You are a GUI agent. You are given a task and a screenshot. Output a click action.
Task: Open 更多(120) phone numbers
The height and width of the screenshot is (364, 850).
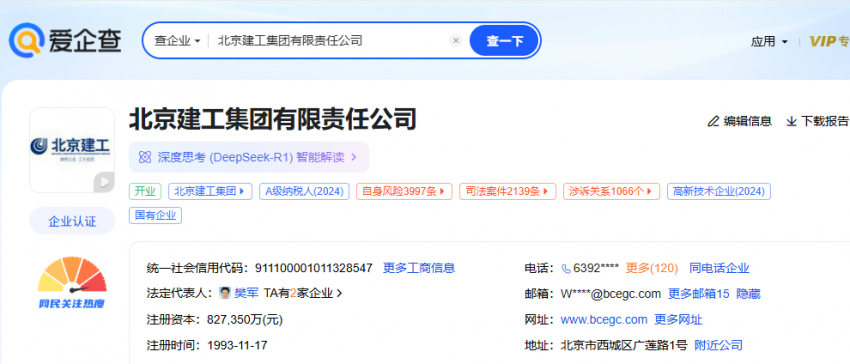(652, 268)
